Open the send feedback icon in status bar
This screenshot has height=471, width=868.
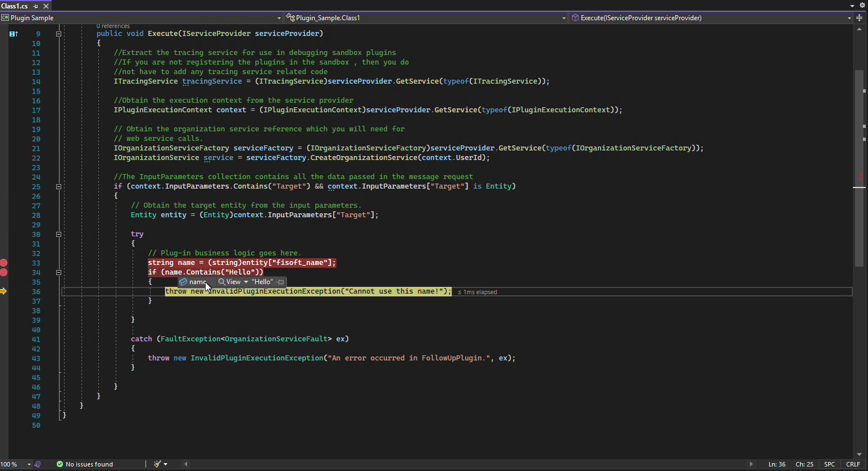click(38, 464)
